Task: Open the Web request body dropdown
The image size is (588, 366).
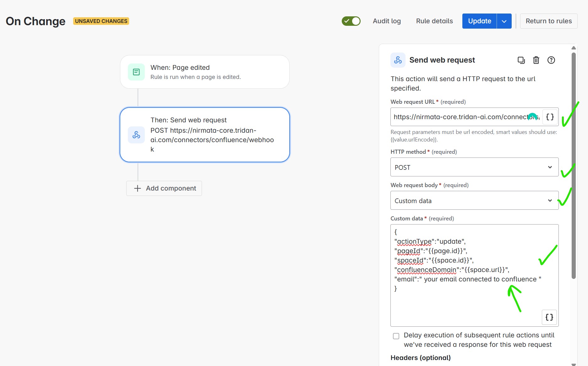Action: (474, 200)
